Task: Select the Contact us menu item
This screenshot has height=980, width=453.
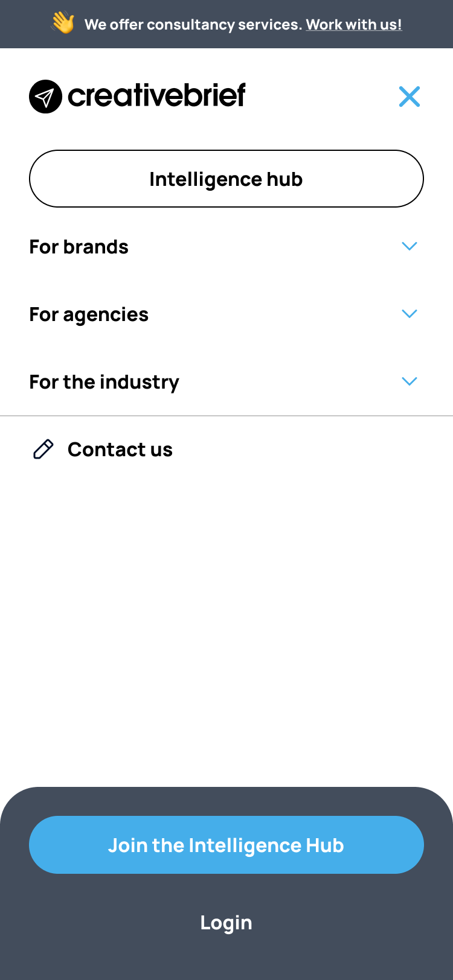Action: pos(120,450)
